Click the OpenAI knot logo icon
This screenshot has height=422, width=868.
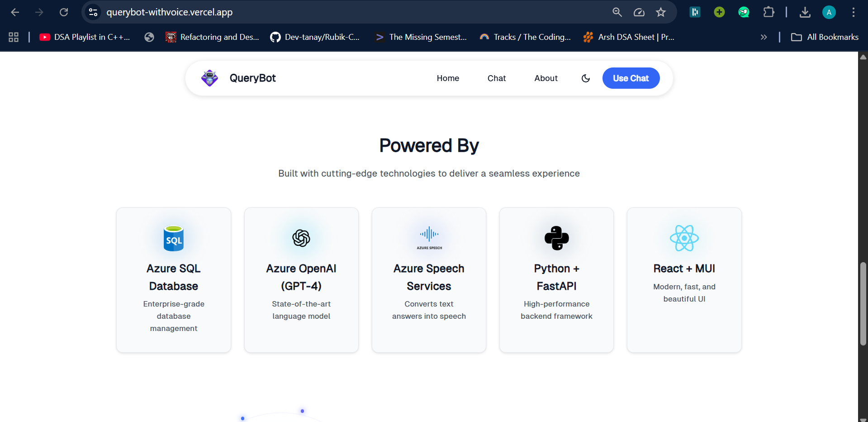pos(301,238)
